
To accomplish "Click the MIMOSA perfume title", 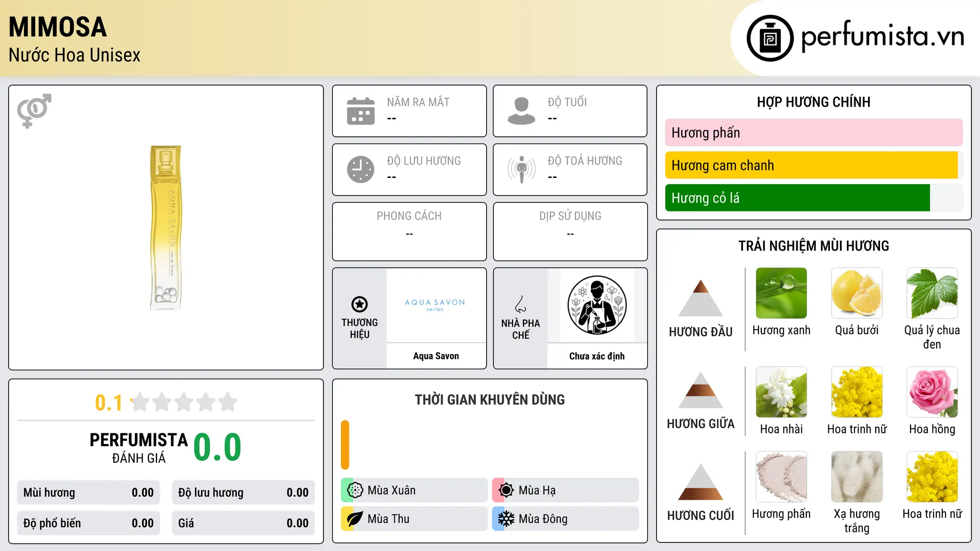I will click(57, 27).
